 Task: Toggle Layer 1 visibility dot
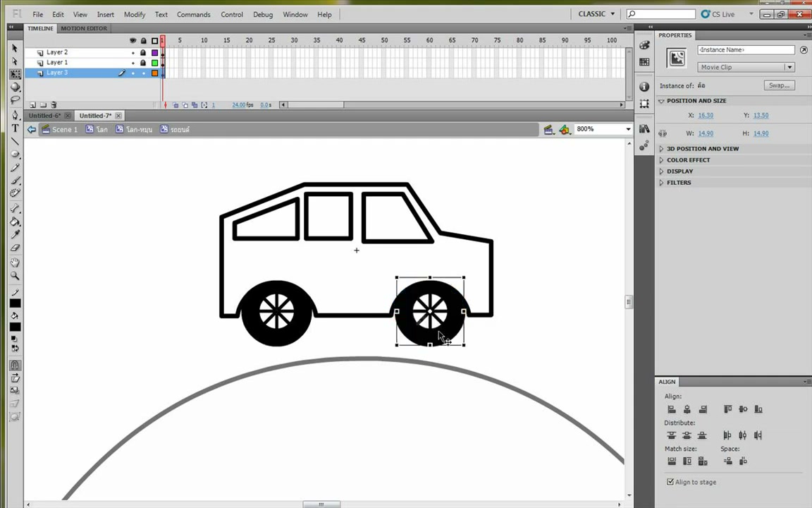click(133, 64)
